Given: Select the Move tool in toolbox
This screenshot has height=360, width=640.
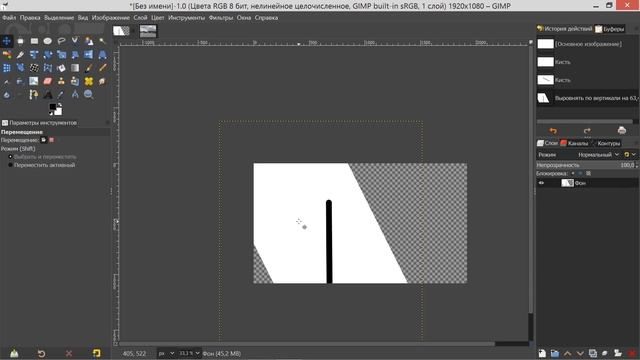Looking at the screenshot, I should click(x=7, y=41).
